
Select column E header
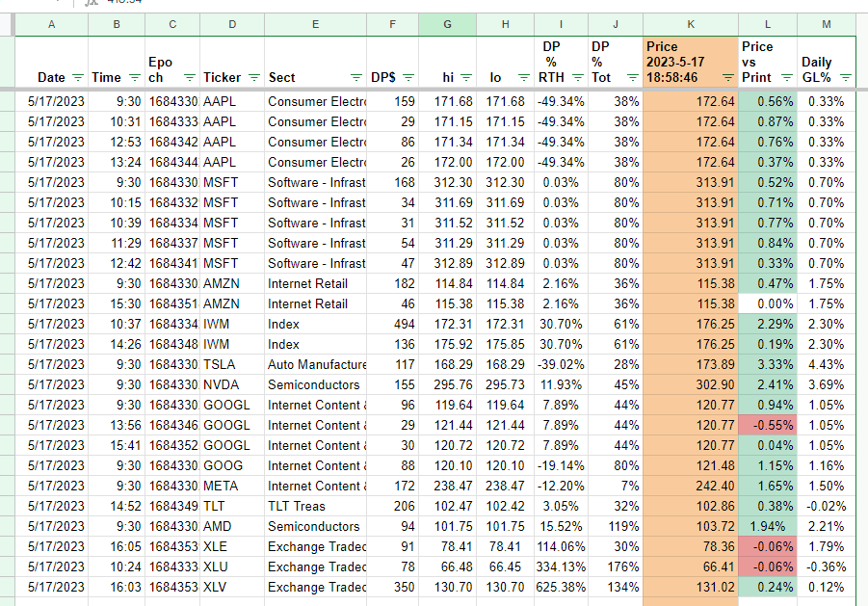click(315, 24)
